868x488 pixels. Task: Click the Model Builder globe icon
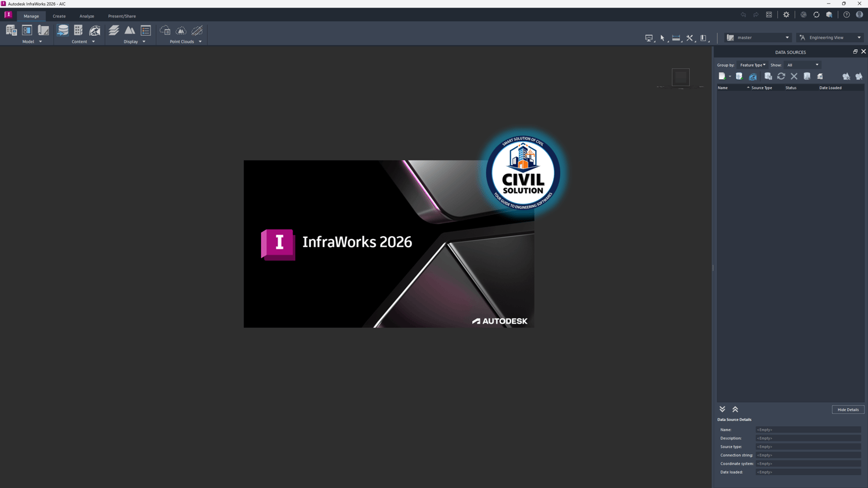(x=95, y=31)
